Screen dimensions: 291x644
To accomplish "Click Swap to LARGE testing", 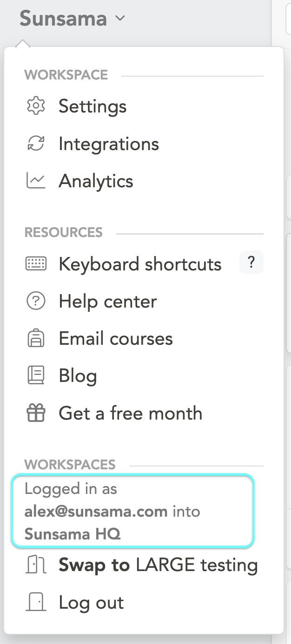I will 158,565.
